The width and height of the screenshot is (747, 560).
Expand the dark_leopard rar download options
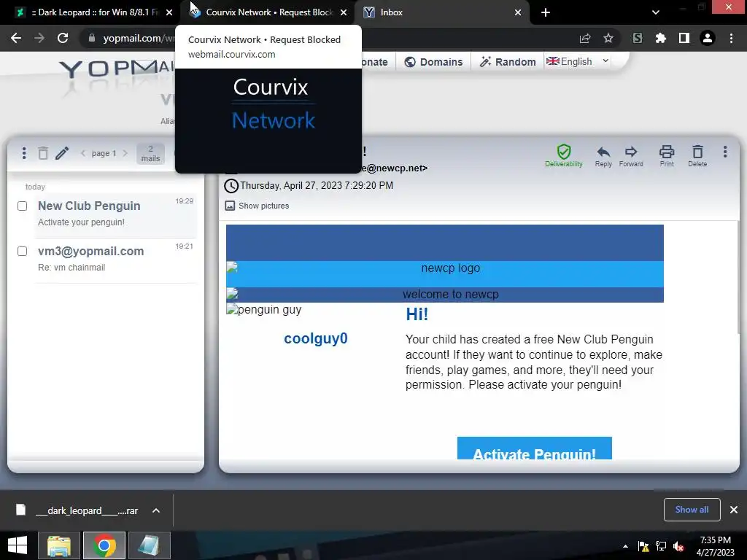pos(156,510)
